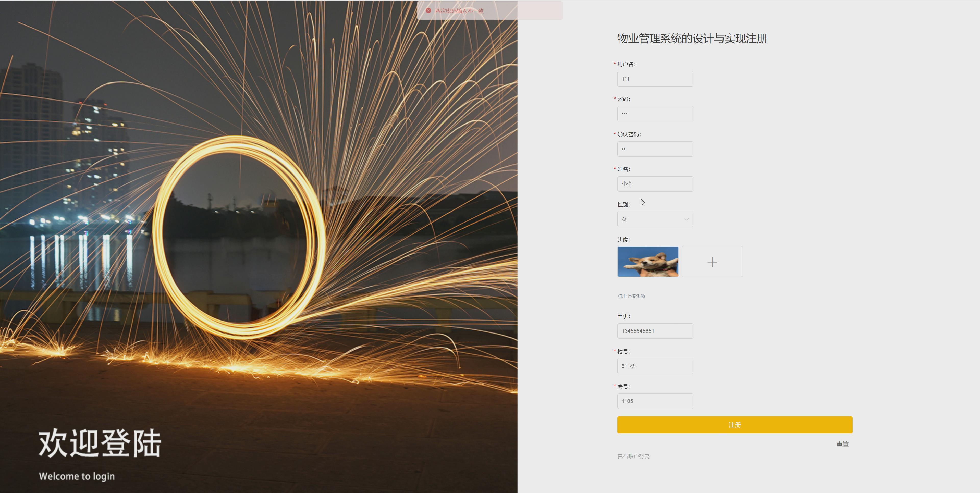Click the 欢迎登陆 welcome banner text

tap(100, 443)
